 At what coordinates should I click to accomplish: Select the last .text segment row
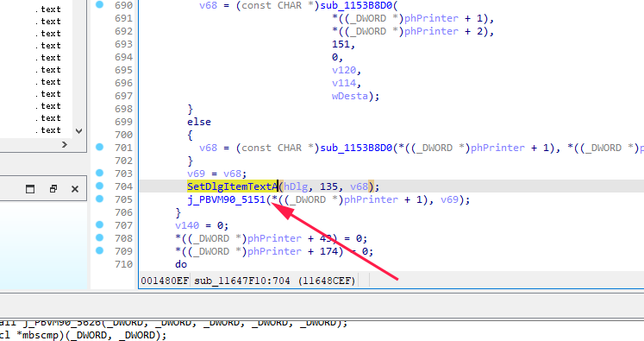coord(48,130)
